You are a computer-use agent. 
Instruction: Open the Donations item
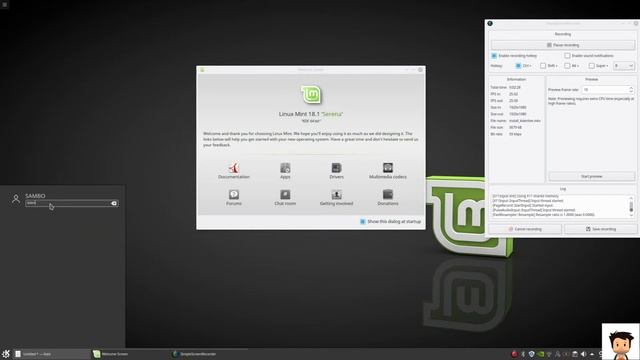pyautogui.click(x=388, y=197)
